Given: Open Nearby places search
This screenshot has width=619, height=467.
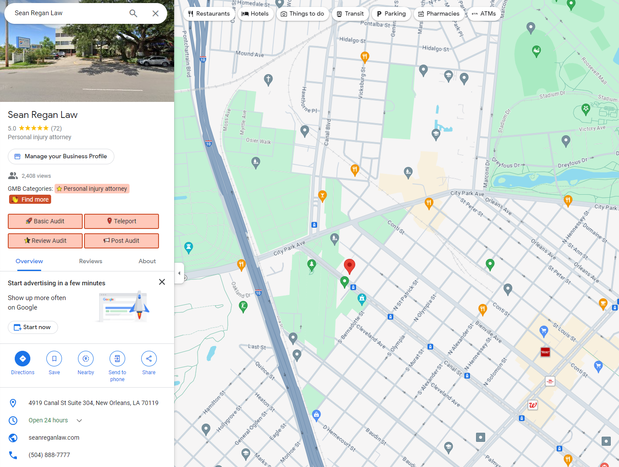Looking at the screenshot, I should (x=85, y=359).
